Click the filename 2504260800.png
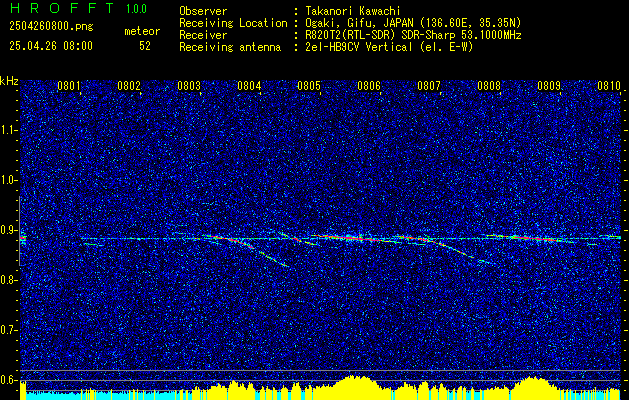The height and width of the screenshot is (400, 629). (x=51, y=27)
